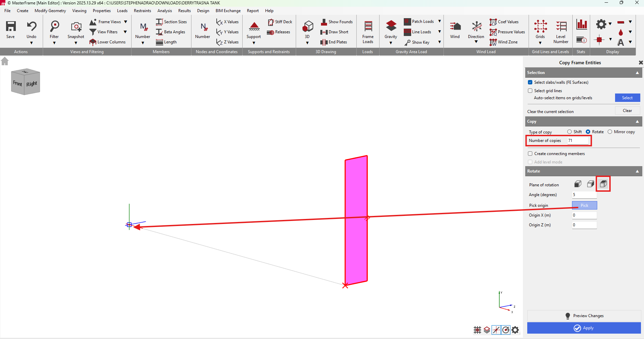Choose the Mirror copy radio option
The width and height of the screenshot is (644, 339).
610,132
